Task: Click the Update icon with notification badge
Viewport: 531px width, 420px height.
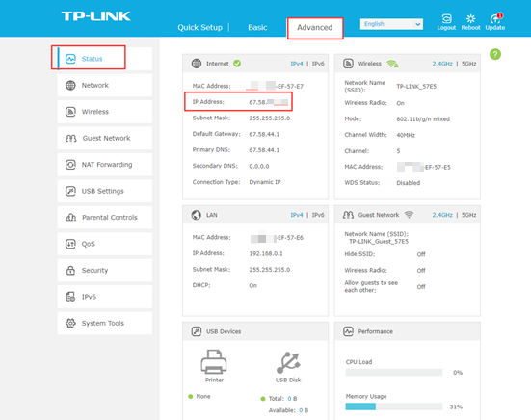Action: coord(495,18)
